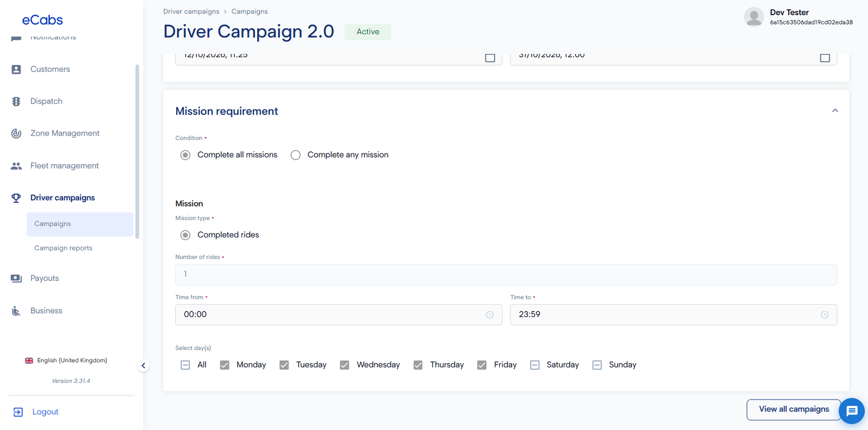Click the Payouts money icon
The height and width of the screenshot is (430, 868).
click(16, 278)
